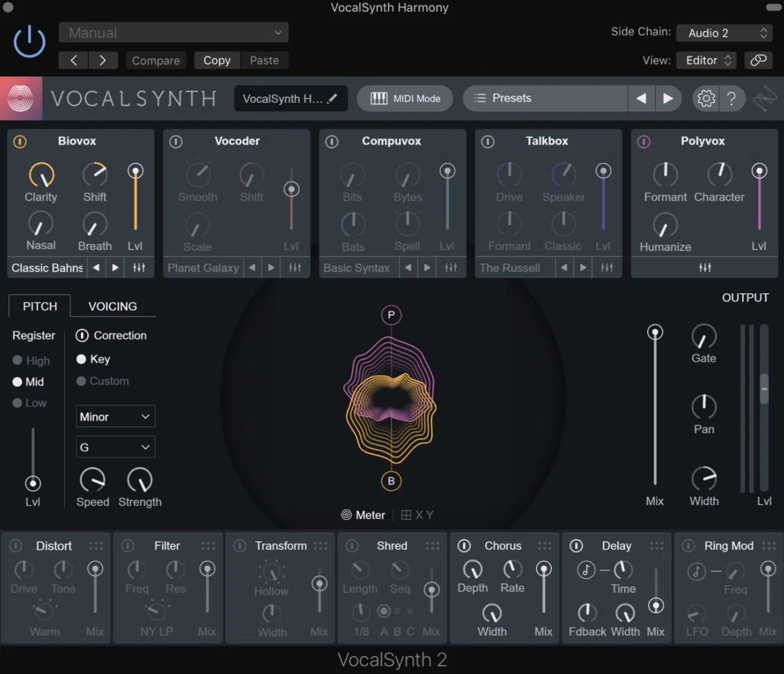Open Polyvox advanced settings sliders icon

705,268
